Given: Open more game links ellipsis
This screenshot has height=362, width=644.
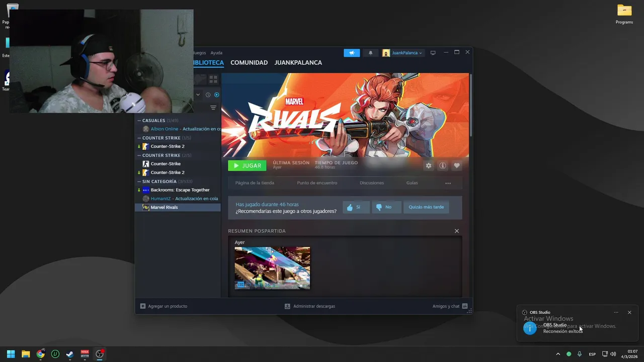Looking at the screenshot, I should (x=448, y=183).
